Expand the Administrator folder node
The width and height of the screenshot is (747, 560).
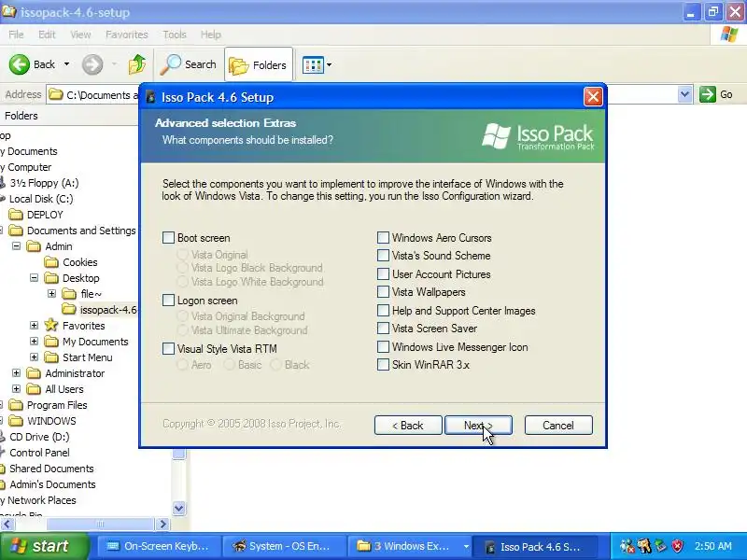point(16,372)
